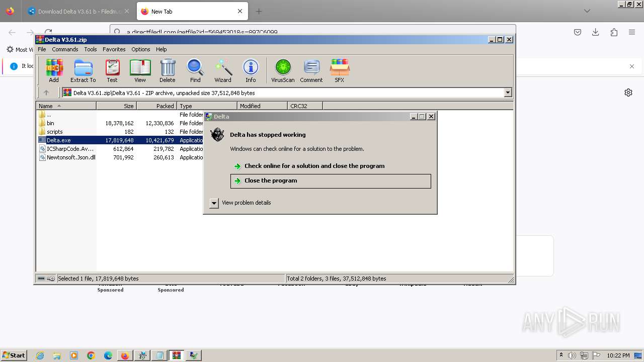Viewport: 644px width, 362px height.
Task: Switch to WinRAR taskbar button
Action: (176, 355)
